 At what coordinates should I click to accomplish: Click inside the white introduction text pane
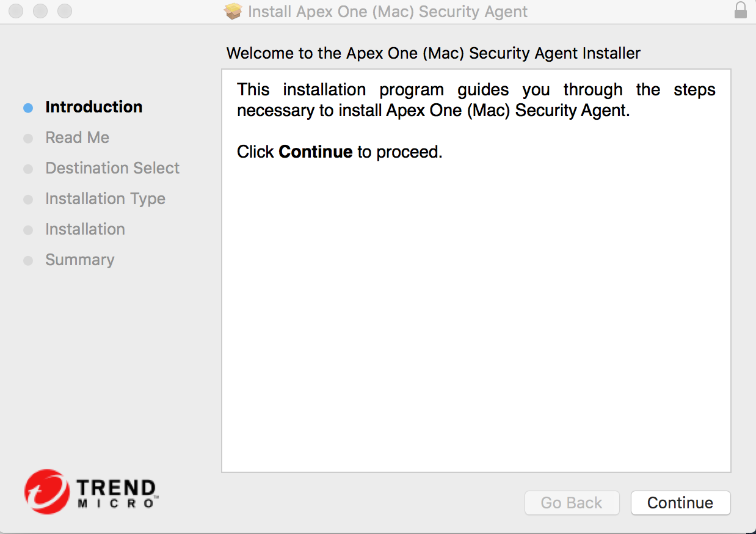tap(476, 271)
